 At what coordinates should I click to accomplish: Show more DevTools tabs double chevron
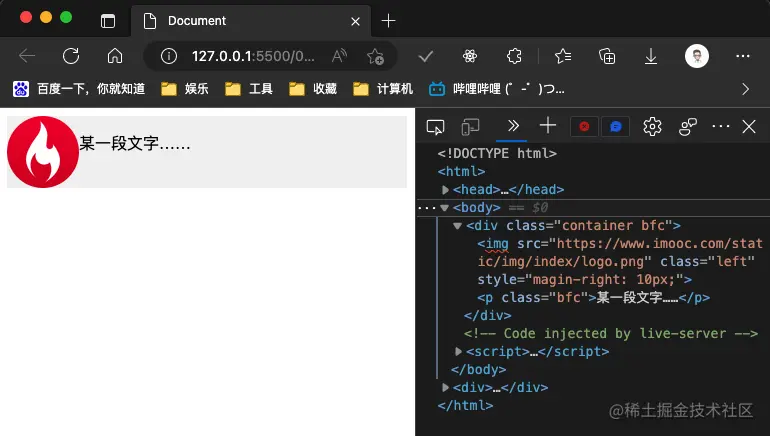pos(513,126)
